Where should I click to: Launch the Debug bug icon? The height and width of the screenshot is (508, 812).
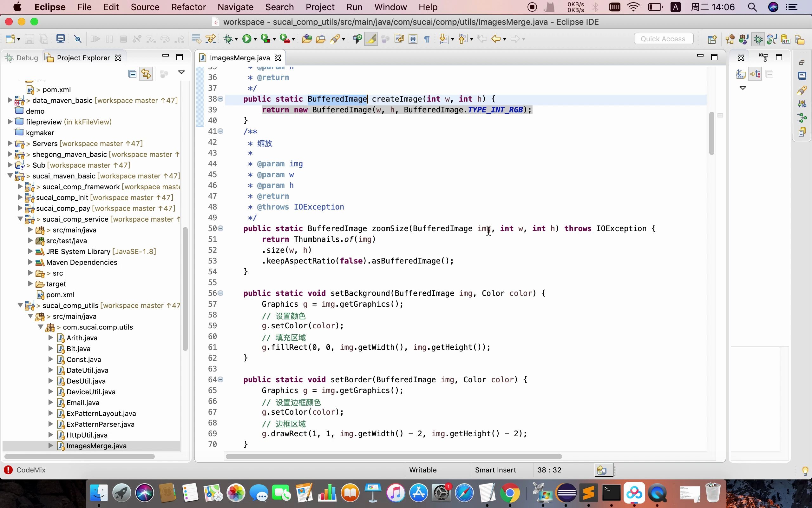click(x=228, y=39)
